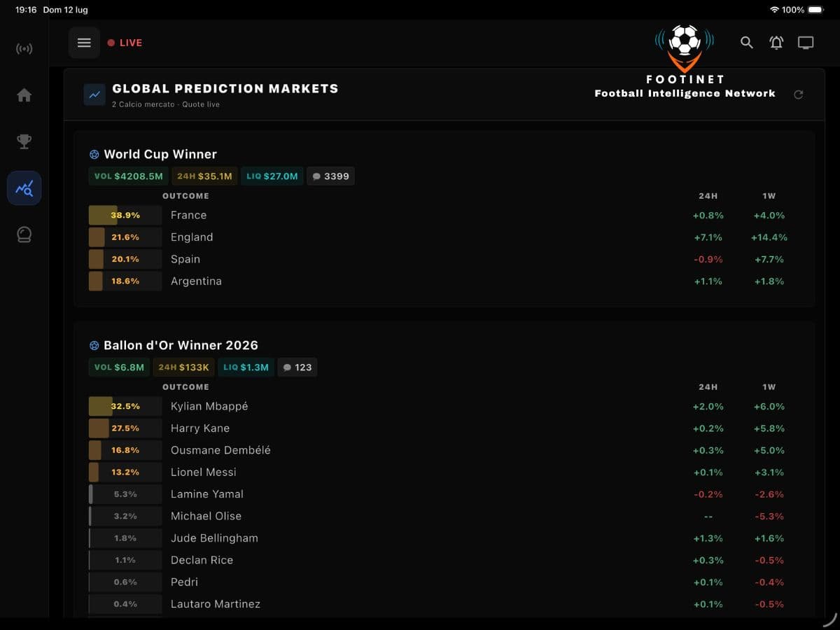Viewport: 840px width, 630px height.
Task: Click Argentina's 18.6% probability bar
Action: pyautogui.click(x=125, y=281)
